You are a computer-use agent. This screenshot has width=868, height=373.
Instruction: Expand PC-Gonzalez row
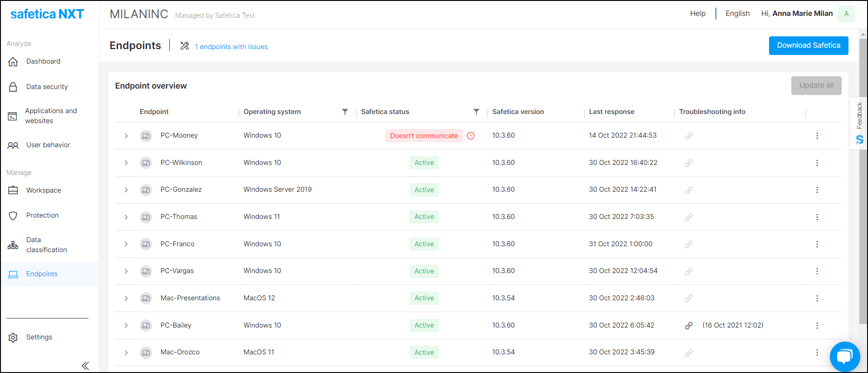click(x=126, y=190)
